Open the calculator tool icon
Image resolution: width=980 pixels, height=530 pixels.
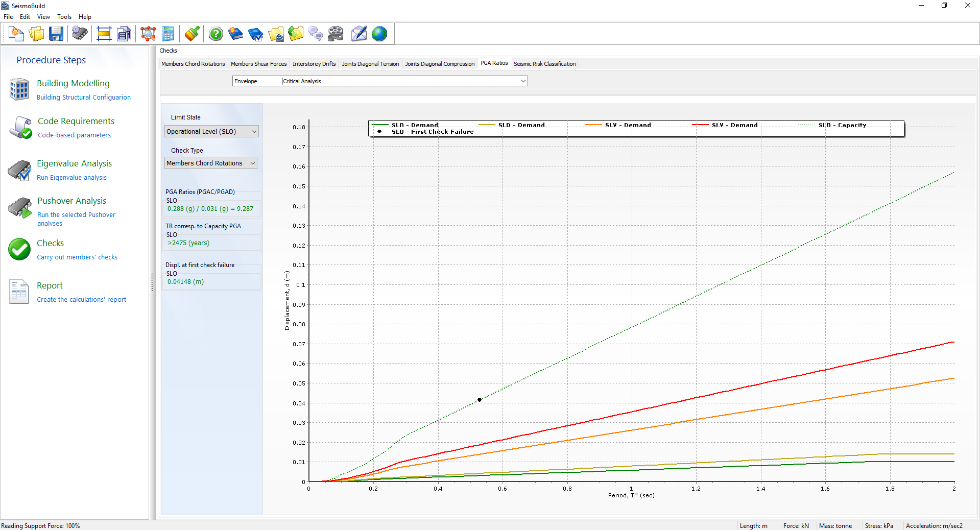pyautogui.click(x=168, y=34)
